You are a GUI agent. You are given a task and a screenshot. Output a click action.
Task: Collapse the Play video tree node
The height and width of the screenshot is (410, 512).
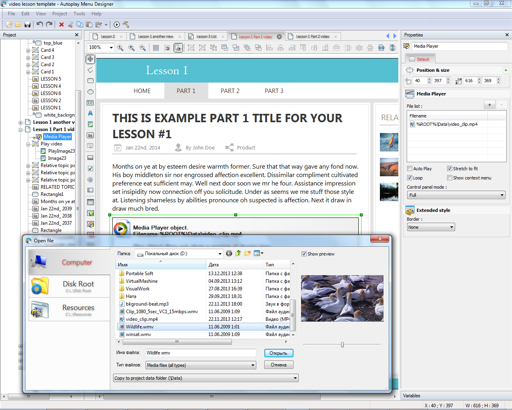pos(28,144)
